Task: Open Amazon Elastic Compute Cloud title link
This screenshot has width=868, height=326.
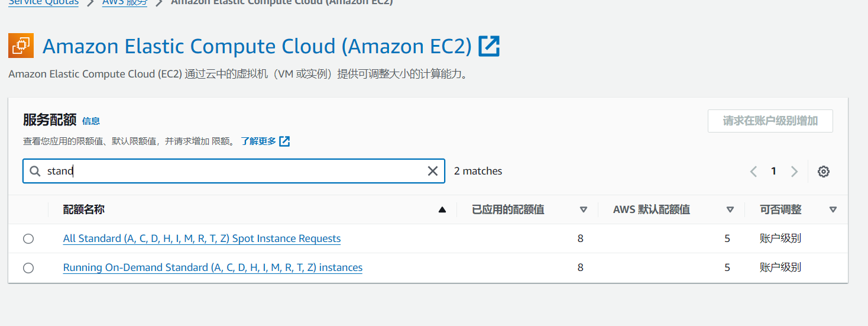Action: pyautogui.click(x=257, y=46)
